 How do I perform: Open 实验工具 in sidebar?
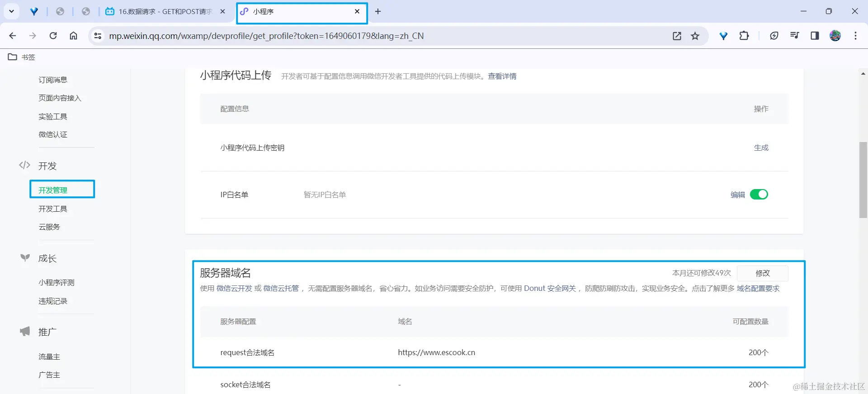[53, 116]
